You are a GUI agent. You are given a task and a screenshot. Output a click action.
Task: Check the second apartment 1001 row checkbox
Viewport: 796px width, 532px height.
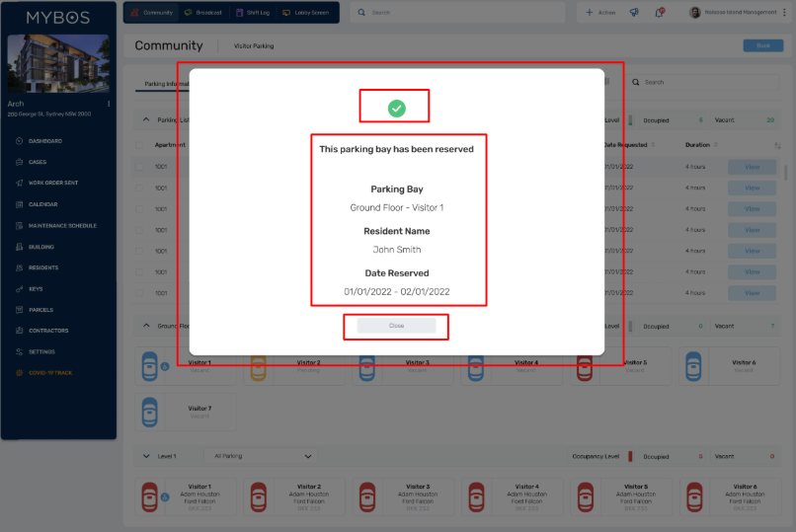pyautogui.click(x=140, y=188)
